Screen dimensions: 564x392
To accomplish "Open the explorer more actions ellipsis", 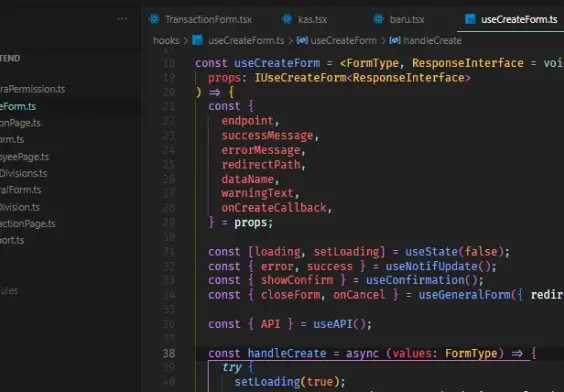I will tap(122, 19).
